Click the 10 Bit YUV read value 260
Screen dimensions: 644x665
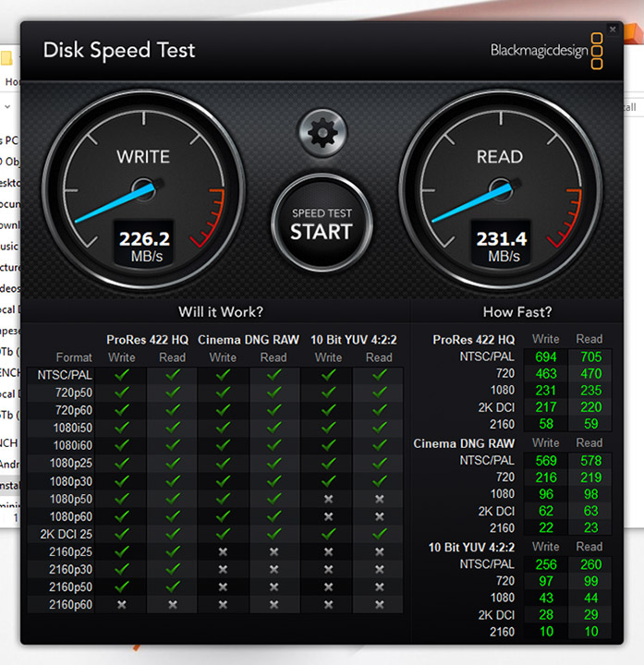point(591,564)
